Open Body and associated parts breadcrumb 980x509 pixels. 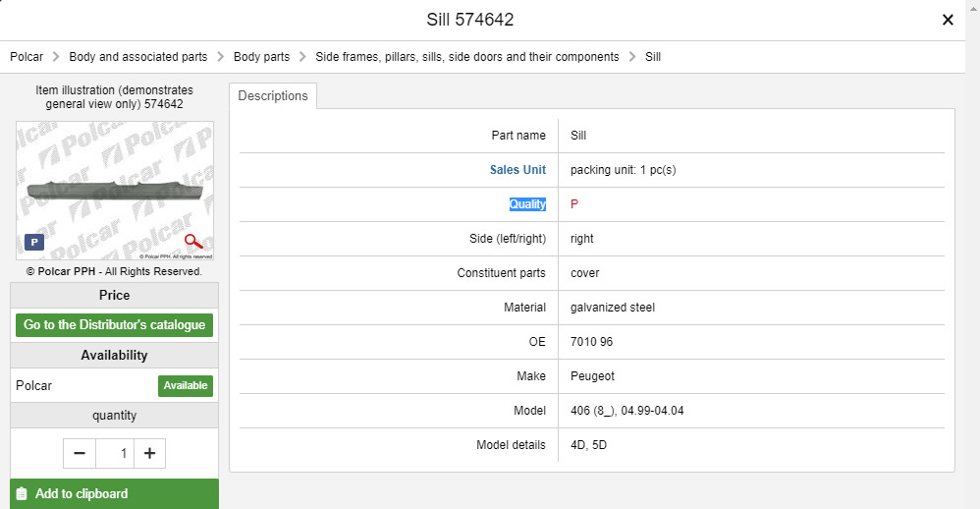click(x=138, y=57)
